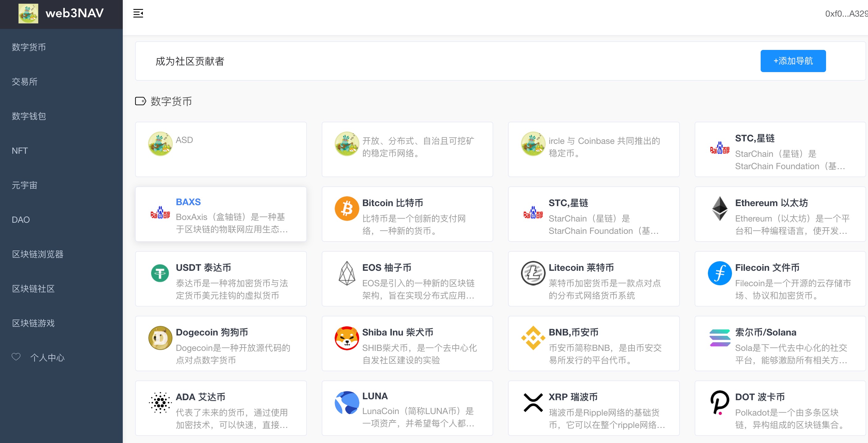The width and height of the screenshot is (868, 443).
Task: Select 交易所 in the sidebar menu
Action: pyautogui.click(x=25, y=81)
